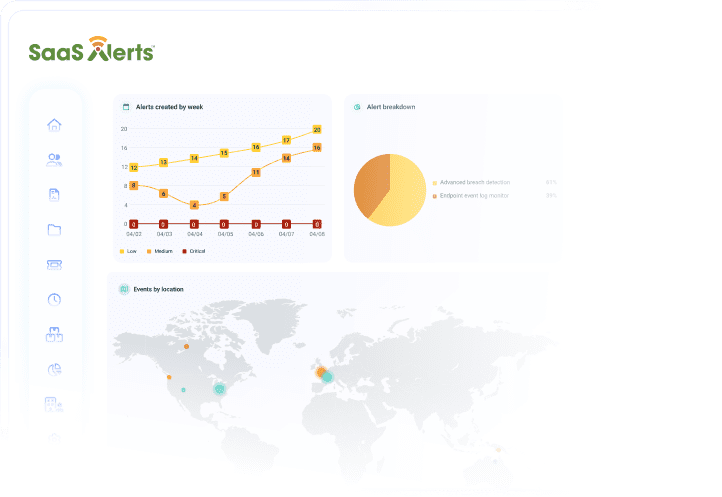Click the Medium data point labeled 4
Image resolution: width=722 pixels, height=497 pixels.
(194, 205)
